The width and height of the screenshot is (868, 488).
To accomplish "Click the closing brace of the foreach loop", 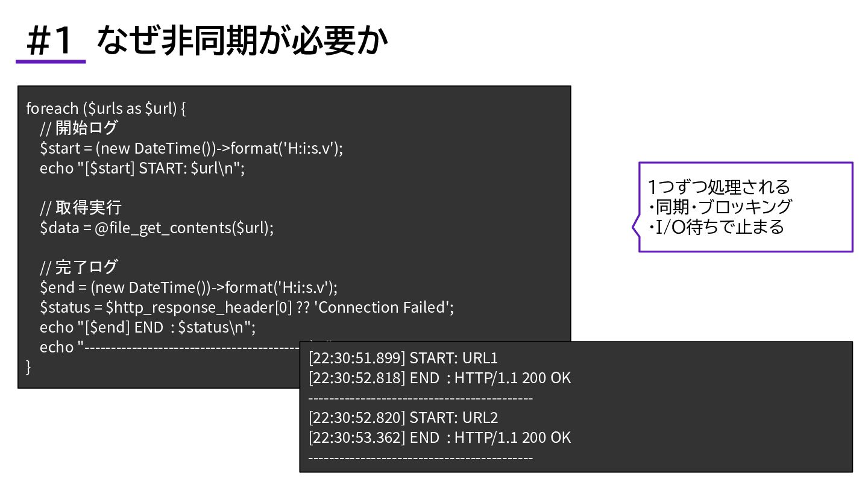I will (x=28, y=366).
